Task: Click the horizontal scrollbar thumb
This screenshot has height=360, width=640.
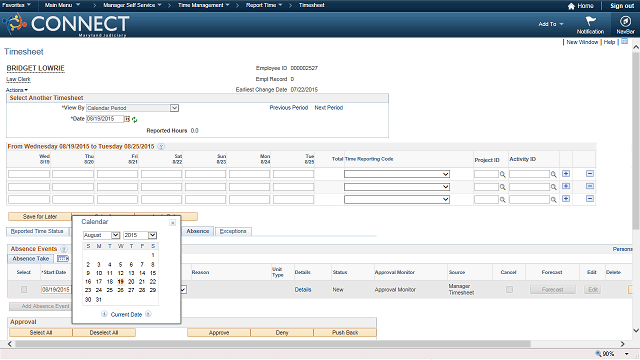Action: [273, 344]
